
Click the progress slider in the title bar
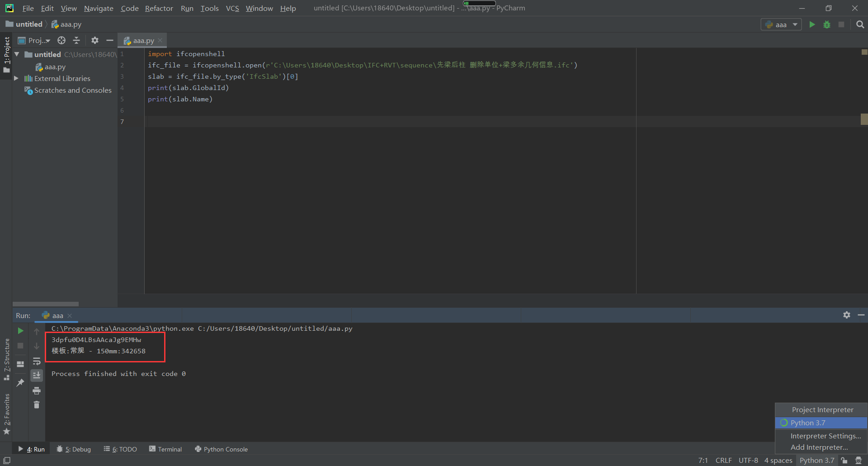[x=480, y=3]
